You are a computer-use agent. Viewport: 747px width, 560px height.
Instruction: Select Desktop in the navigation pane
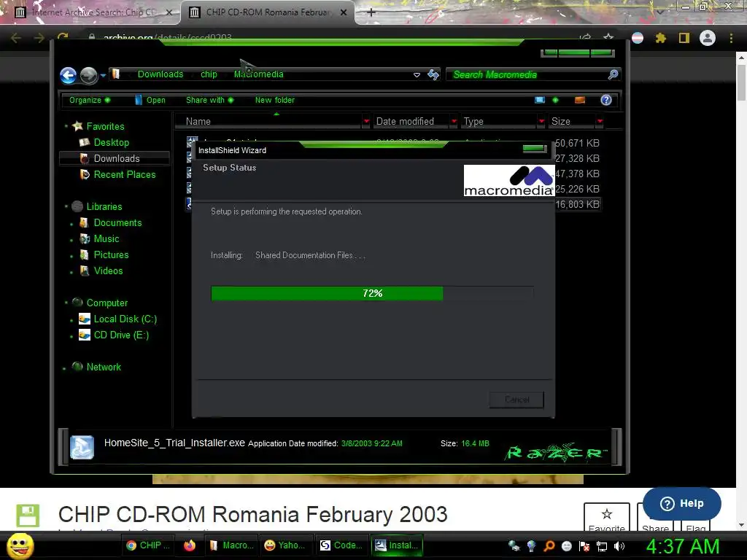[x=111, y=142]
